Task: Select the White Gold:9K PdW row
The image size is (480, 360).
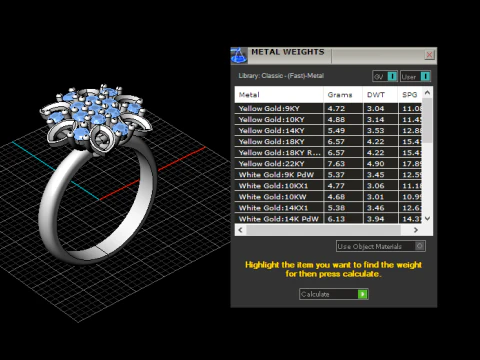Action: (x=328, y=174)
